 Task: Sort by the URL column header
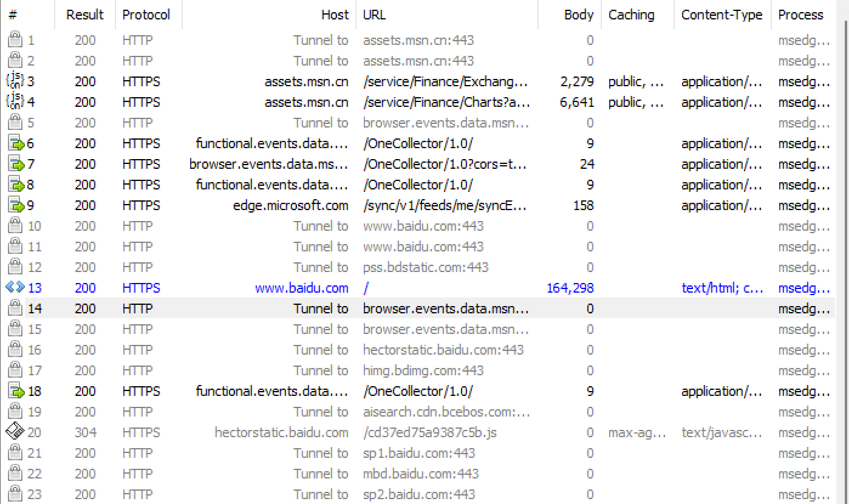point(447,15)
